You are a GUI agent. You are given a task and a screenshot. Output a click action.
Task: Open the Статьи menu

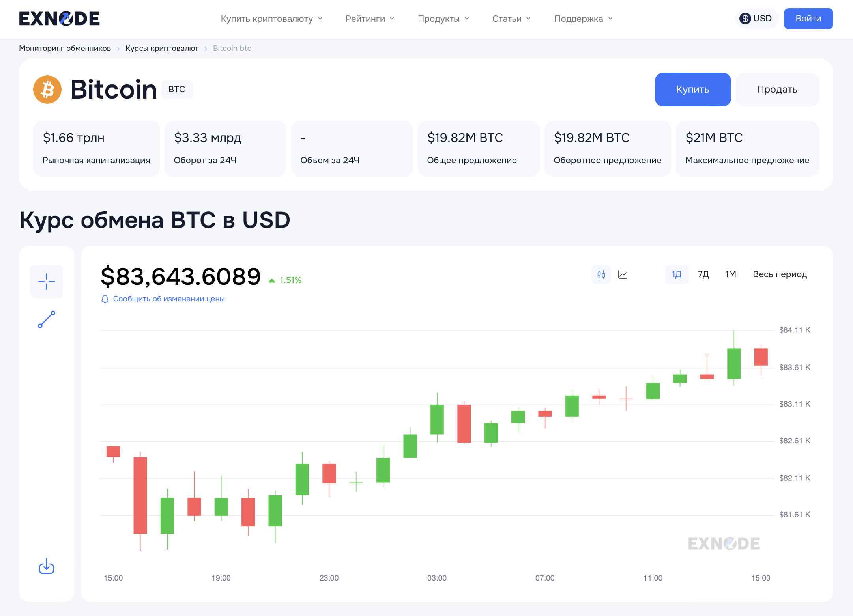tap(511, 19)
